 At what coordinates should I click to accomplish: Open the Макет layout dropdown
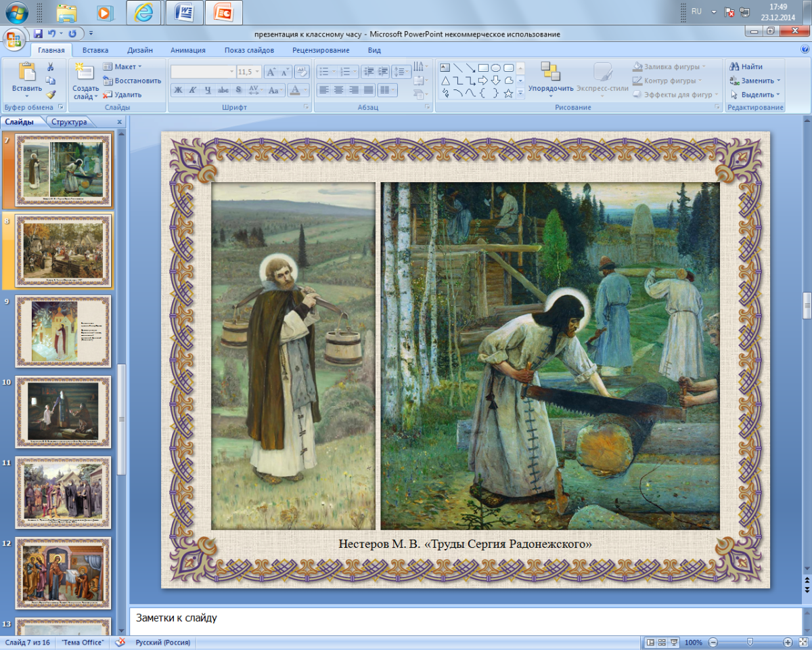122,66
